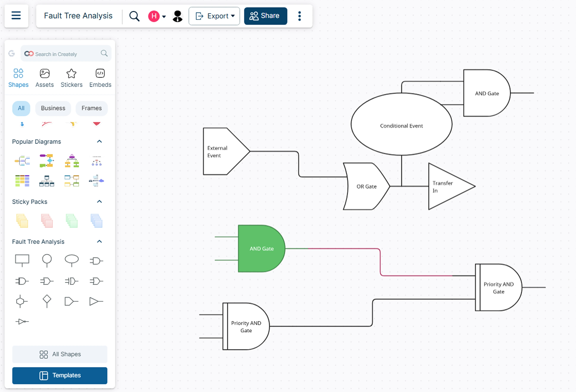Open the user avatar dropdown arrow

[164, 17]
